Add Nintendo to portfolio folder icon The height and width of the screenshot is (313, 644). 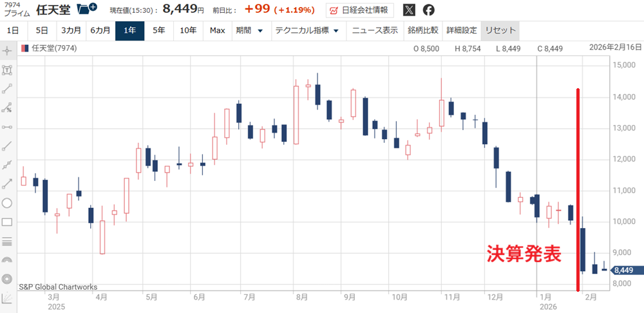pos(86,9)
